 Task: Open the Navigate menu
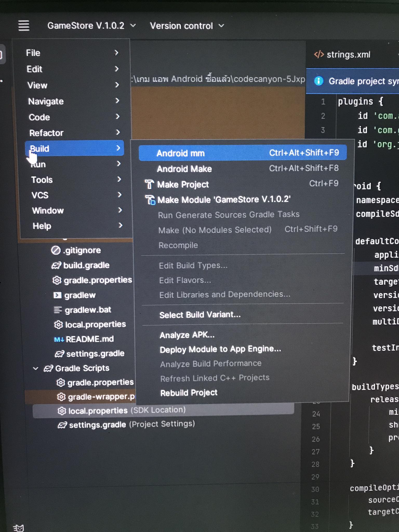74,101
